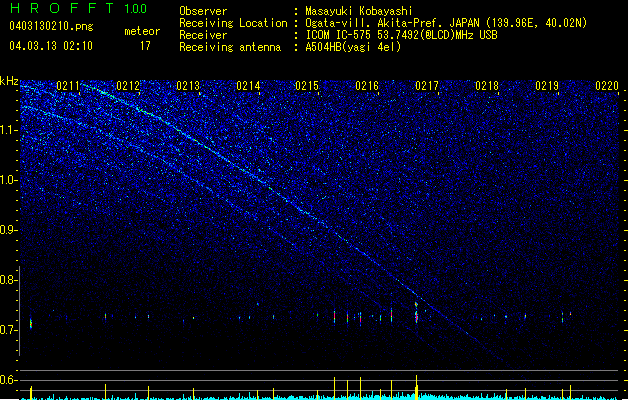Screen dimensions: 629x400
Task: Click the 0219 time axis marker
Action: coord(547,86)
